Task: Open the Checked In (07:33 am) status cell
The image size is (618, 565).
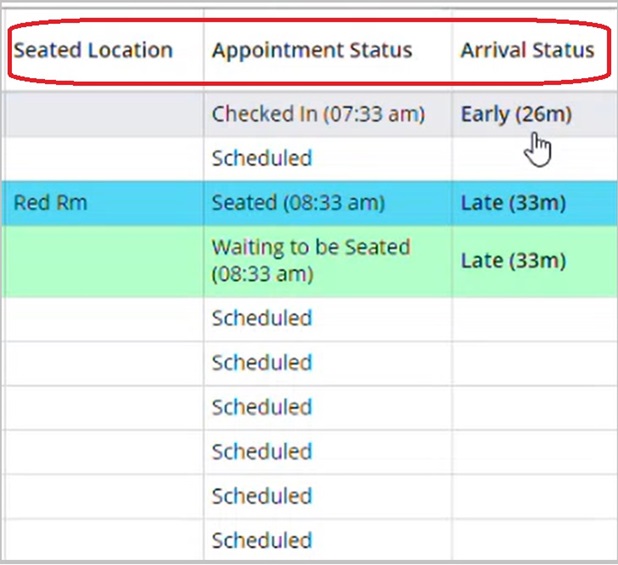Action: [318, 114]
